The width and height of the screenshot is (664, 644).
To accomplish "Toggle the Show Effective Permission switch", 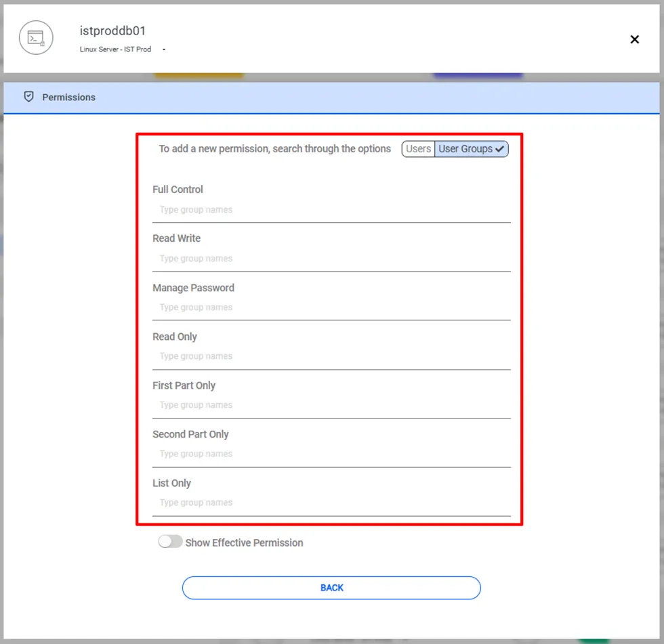I will [x=170, y=542].
